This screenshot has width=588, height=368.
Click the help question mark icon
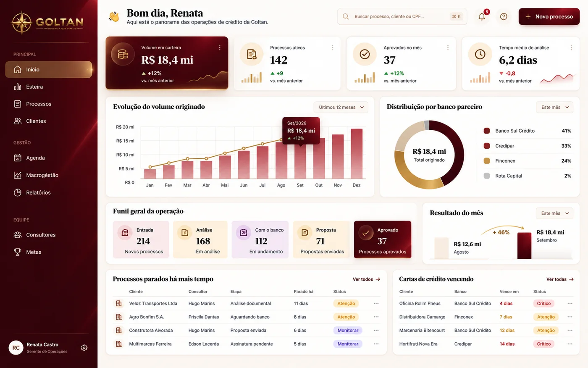[504, 16]
